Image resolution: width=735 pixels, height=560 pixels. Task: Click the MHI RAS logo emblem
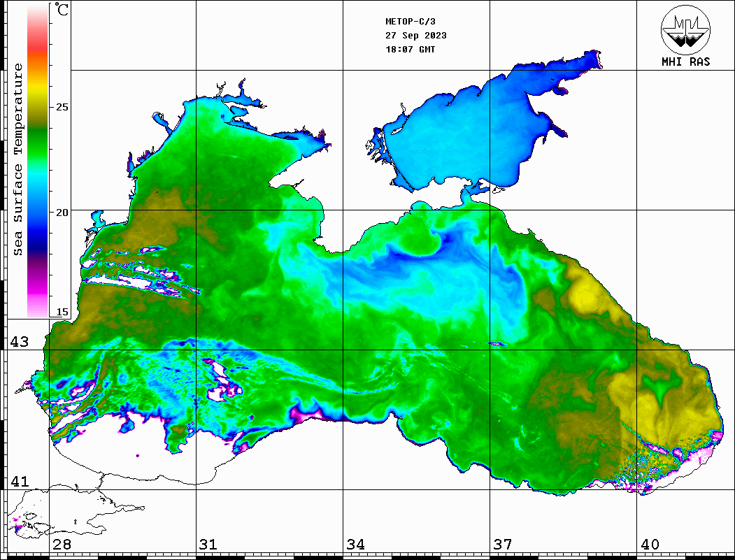click(686, 29)
